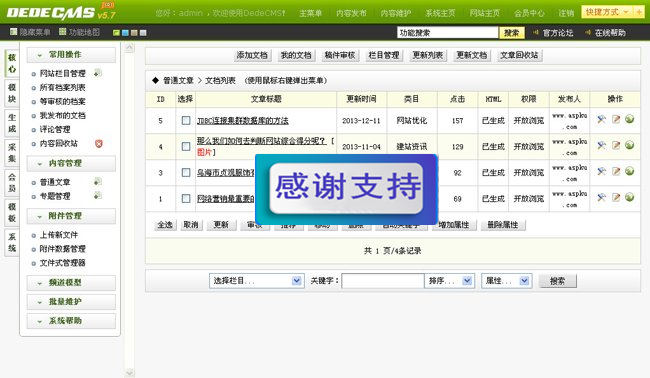
Task: Collapse the 附件管理 section
Action: (71, 216)
